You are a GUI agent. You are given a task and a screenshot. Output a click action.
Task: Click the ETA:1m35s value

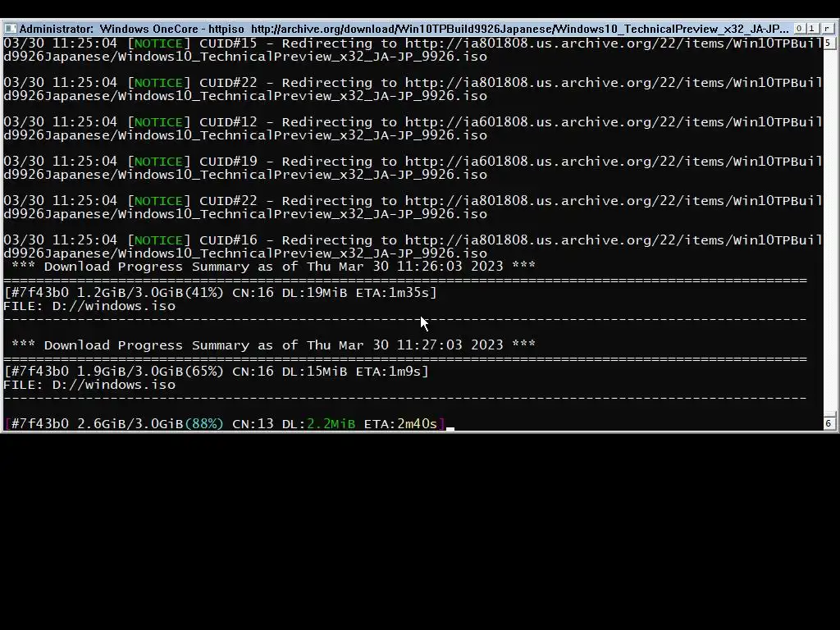[393, 293]
